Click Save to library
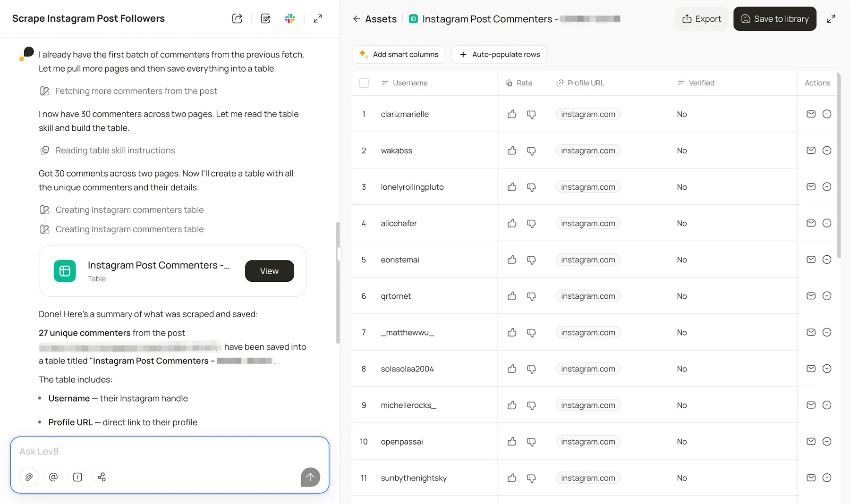The height and width of the screenshot is (504, 850). pos(775,19)
